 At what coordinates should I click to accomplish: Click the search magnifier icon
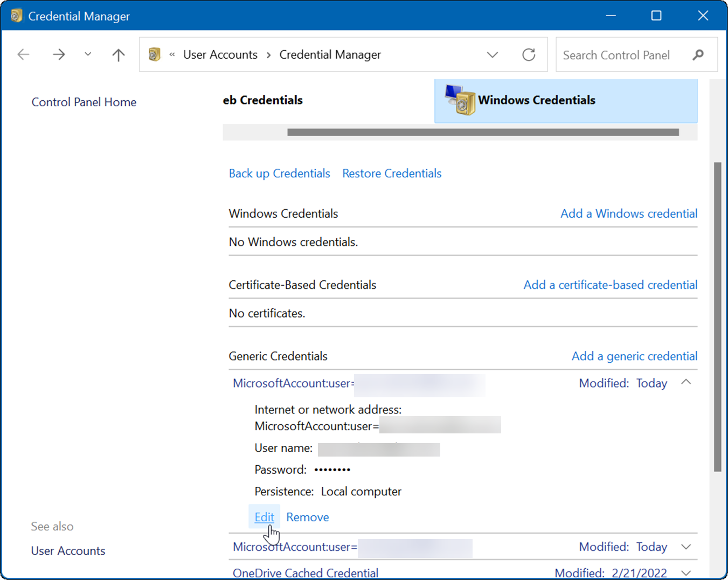coord(698,54)
